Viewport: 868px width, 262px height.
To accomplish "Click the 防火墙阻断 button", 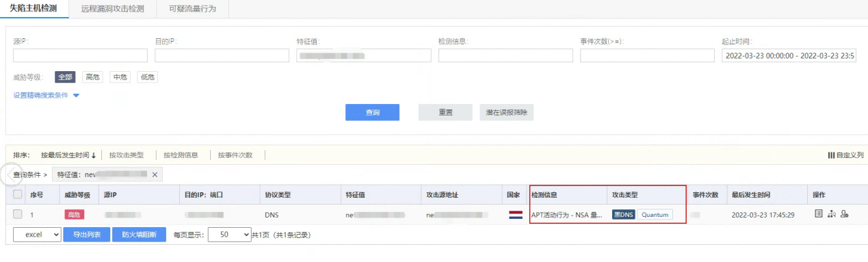I will click(139, 235).
